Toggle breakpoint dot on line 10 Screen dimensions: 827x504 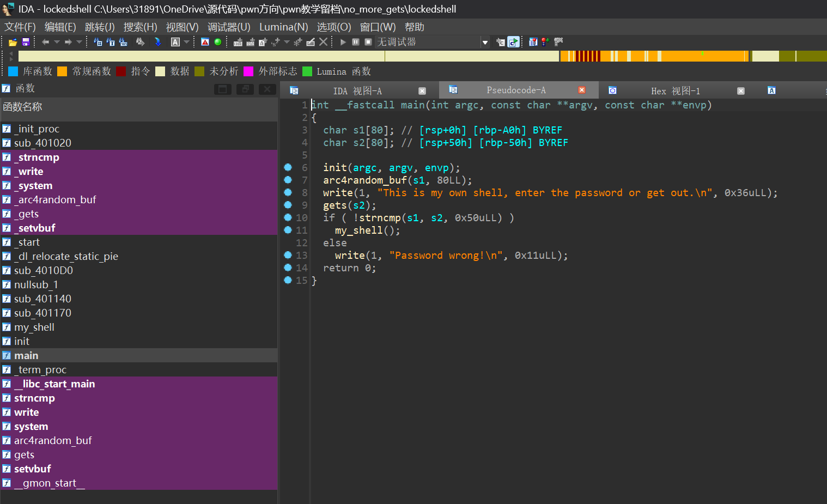(288, 217)
